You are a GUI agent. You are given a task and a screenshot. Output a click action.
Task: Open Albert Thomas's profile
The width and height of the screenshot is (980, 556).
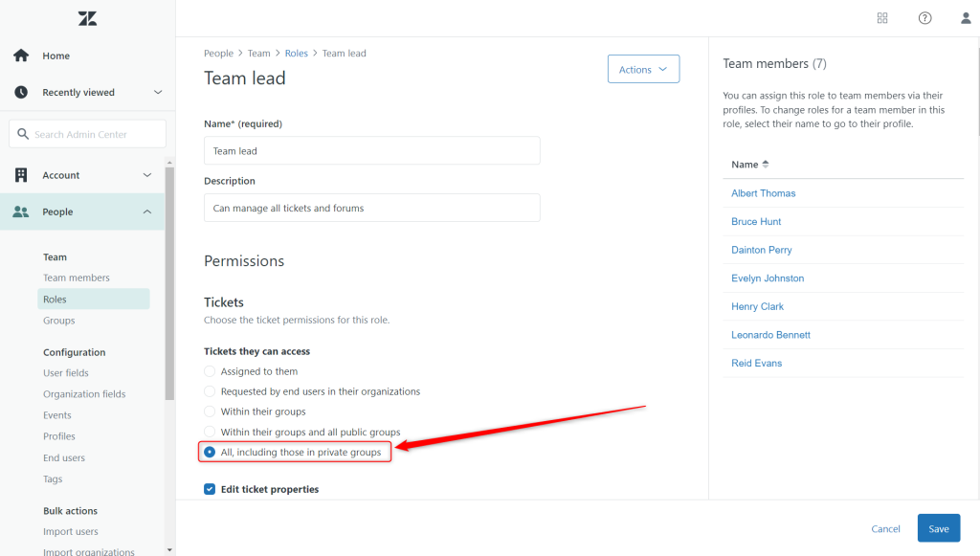(x=763, y=192)
